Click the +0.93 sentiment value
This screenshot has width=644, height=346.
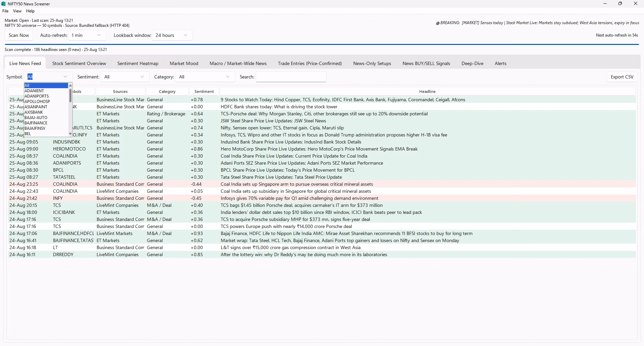click(x=197, y=233)
